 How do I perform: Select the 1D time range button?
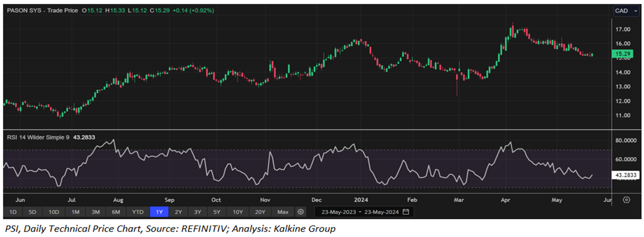[x=13, y=212]
